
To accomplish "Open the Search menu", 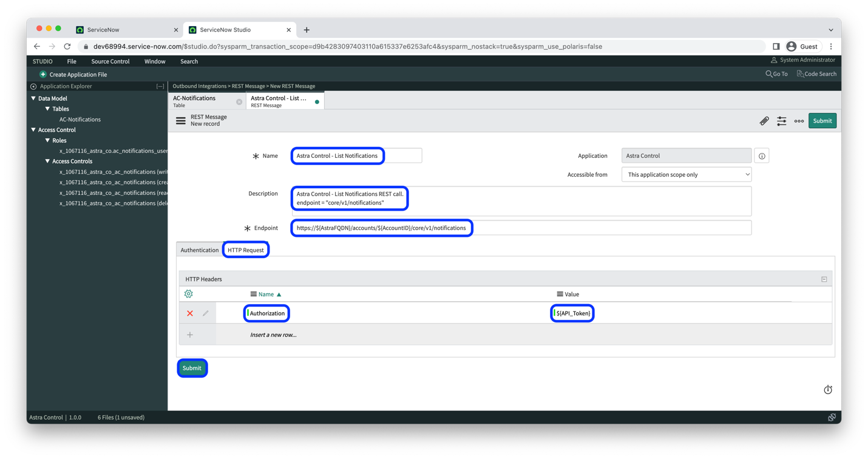I will tap(189, 61).
